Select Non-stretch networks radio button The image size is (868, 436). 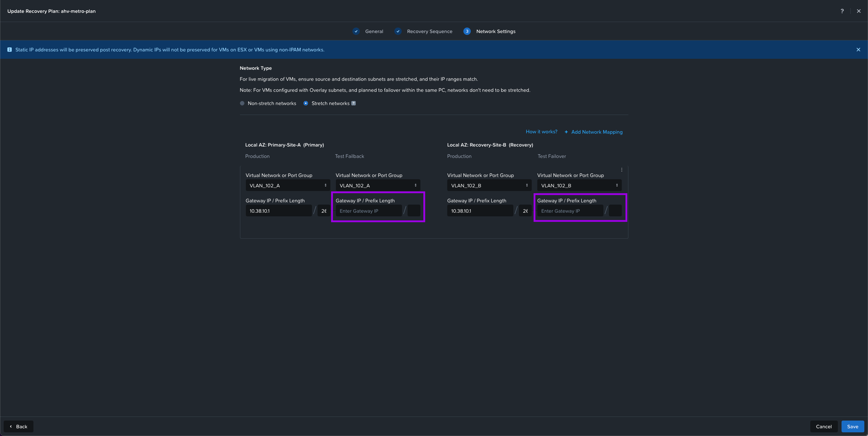tap(242, 103)
